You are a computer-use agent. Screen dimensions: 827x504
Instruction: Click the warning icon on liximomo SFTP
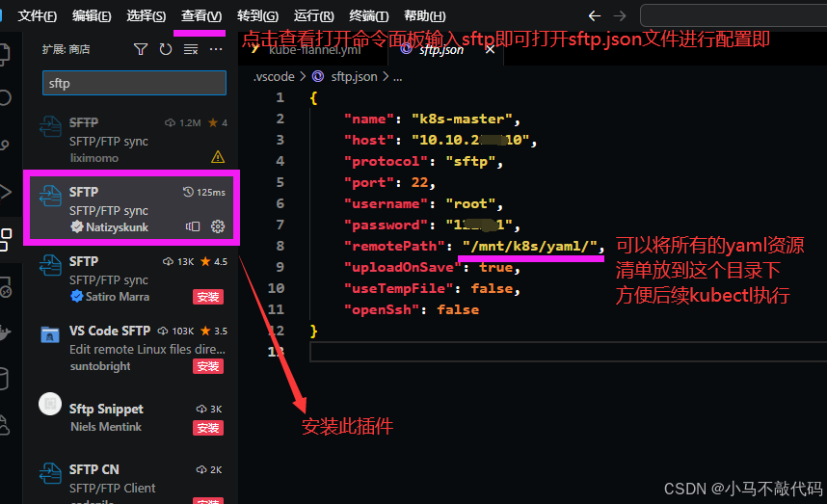click(217, 157)
